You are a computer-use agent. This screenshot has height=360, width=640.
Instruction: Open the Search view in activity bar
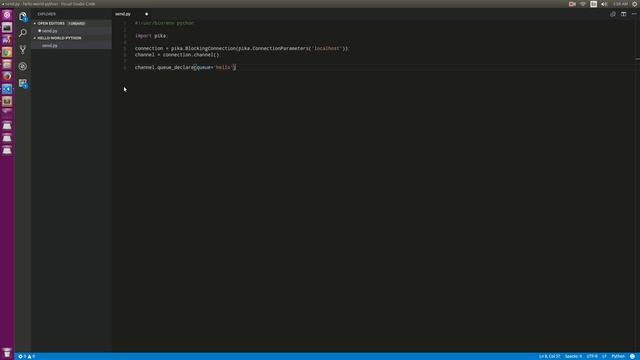(x=23, y=33)
